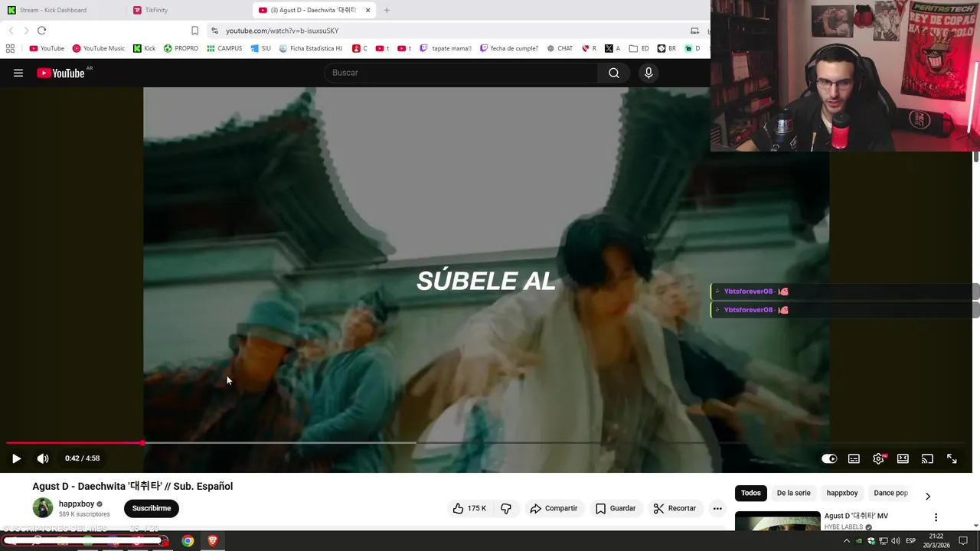Go to YouTube home via logo
This screenshot has height=551, width=980.
pos(60,73)
